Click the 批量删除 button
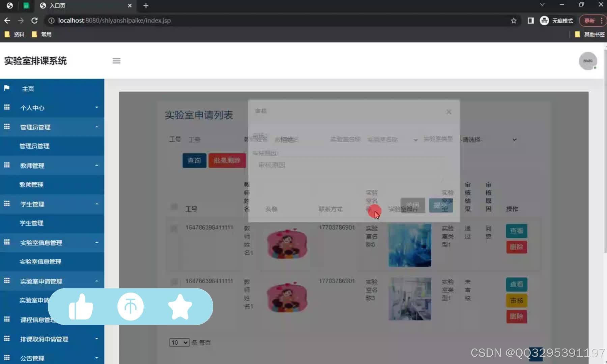The image size is (607, 364). (227, 160)
